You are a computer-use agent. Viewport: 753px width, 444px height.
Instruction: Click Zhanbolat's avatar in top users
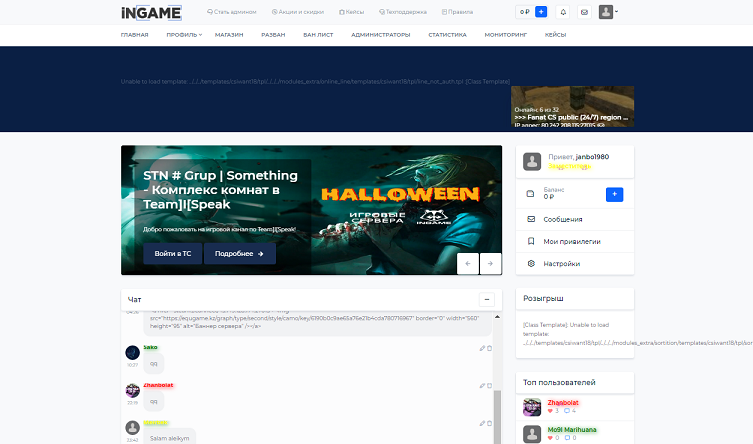point(530,406)
